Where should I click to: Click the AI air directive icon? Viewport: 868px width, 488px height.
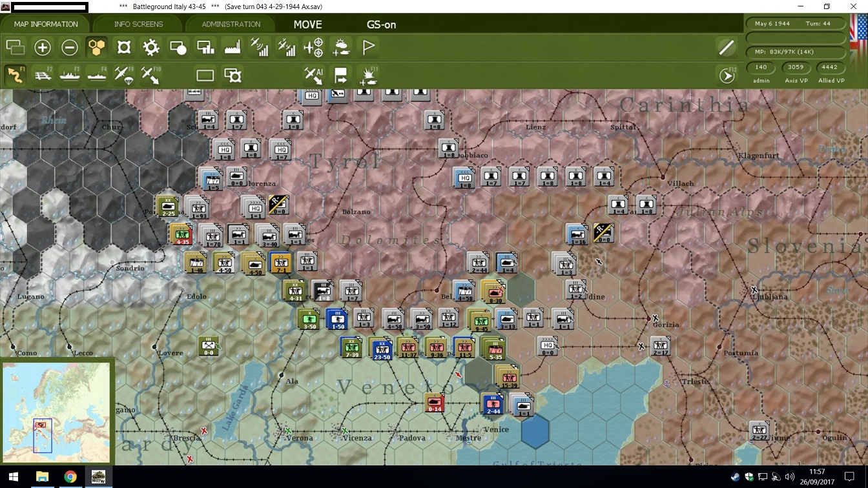pyautogui.click(x=313, y=76)
